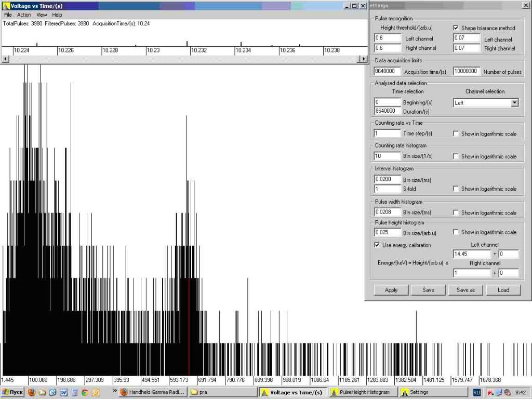Click the horizontal scrollbar right arrow
The image size is (532, 399).
tap(363, 59)
